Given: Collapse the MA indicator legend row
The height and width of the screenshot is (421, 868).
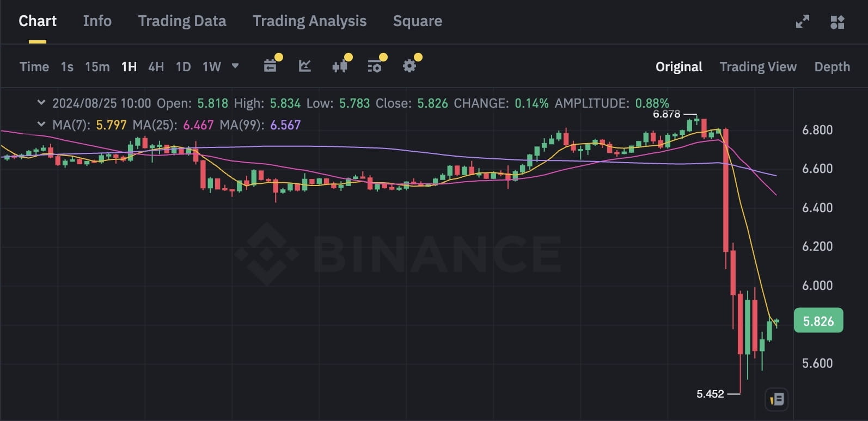Looking at the screenshot, I should click(x=41, y=124).
